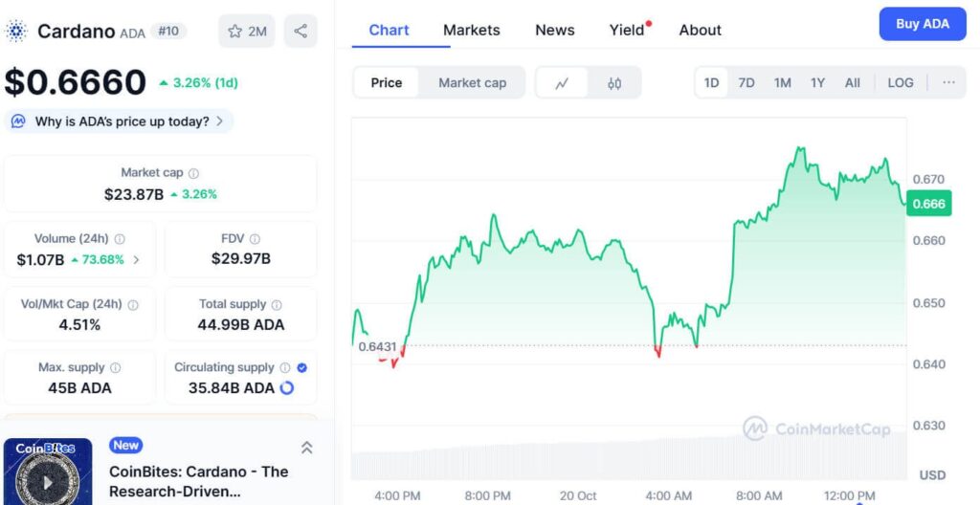Open "Why is ADA's price up today?"
The height and width of the screenshot is (505, 980).
121,121
